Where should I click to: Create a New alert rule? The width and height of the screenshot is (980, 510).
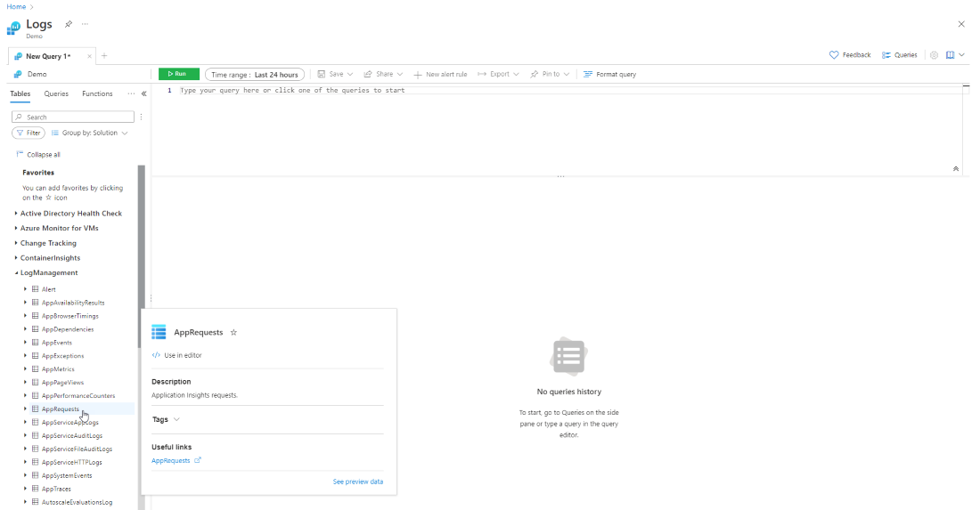click(x=440, y=74)
